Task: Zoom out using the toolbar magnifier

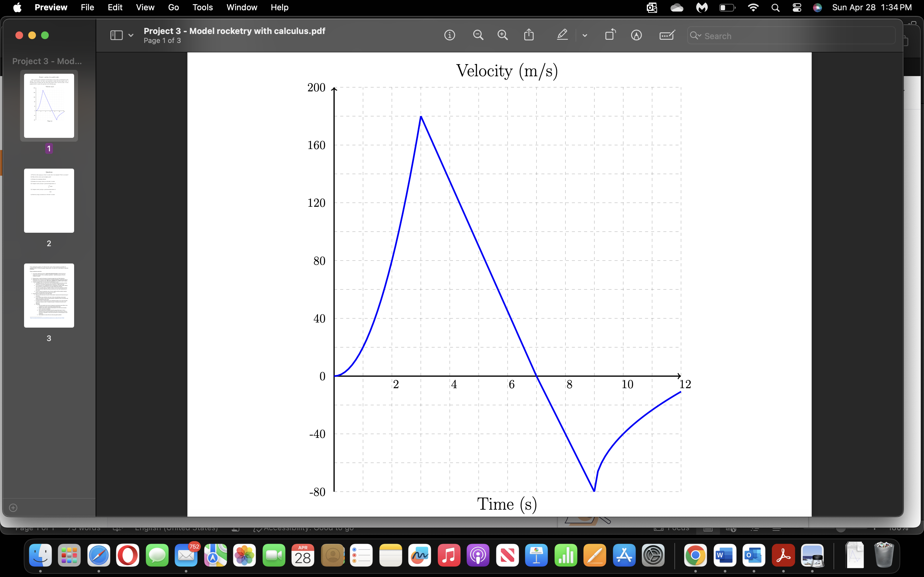Action: point(478,36)
